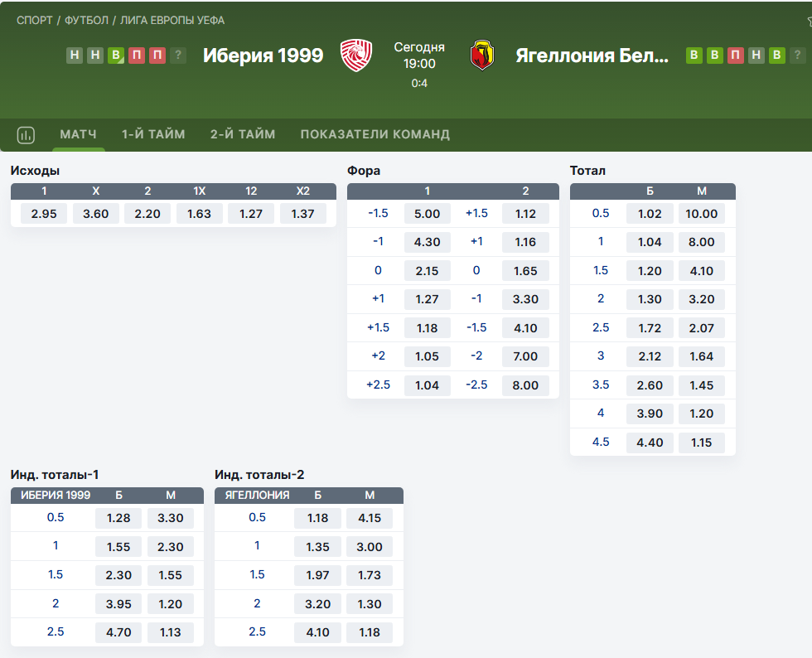
Task: Click the Иберия 1999 team logo
Action: click(x=356, y=56)
